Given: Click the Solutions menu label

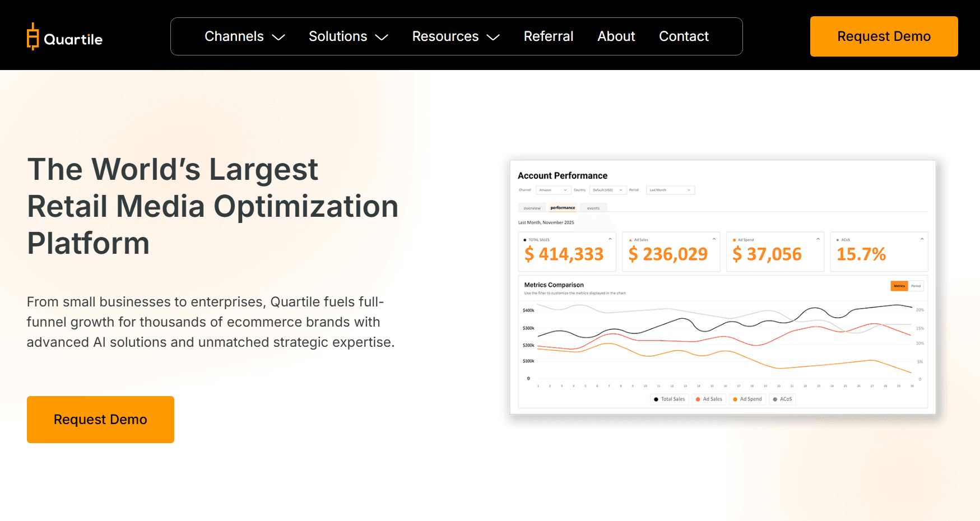Looking at the screenshot, I should [x=338, y=36].
